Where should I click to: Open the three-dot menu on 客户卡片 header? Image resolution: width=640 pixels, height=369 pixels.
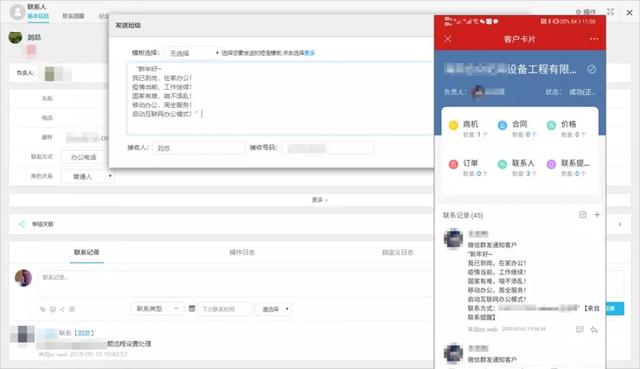(x=594, y=39)
